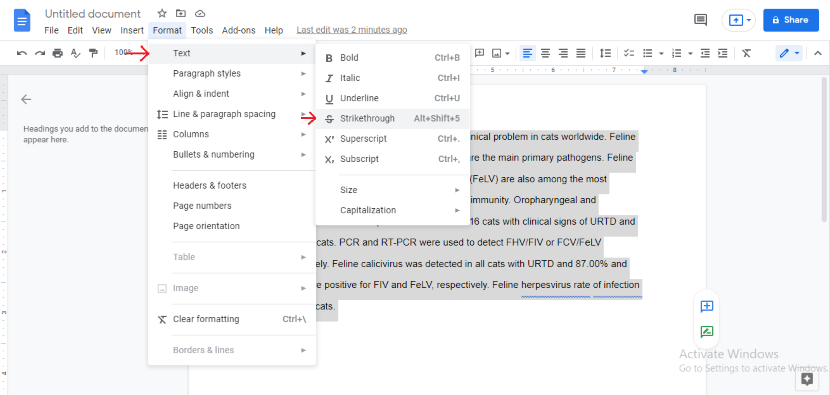Toggle right text alignment
The height and width of the screenshot is (395, 830).
click(x=563, y=53)
